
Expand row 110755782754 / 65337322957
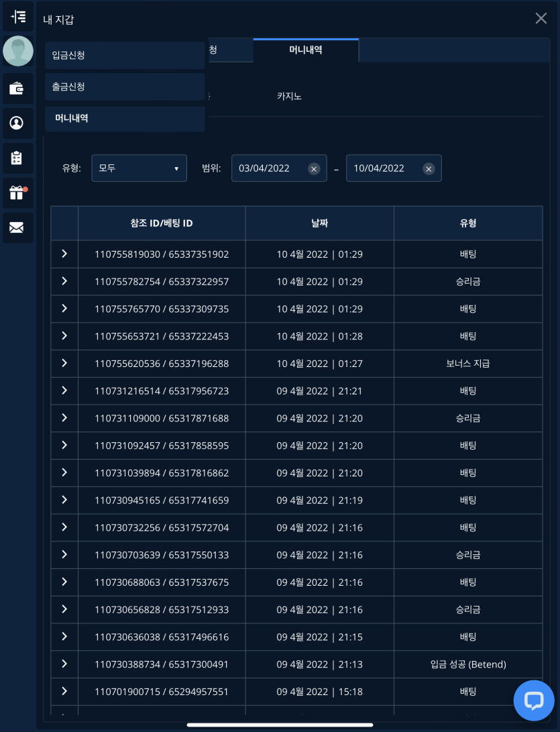pos(64,281)
